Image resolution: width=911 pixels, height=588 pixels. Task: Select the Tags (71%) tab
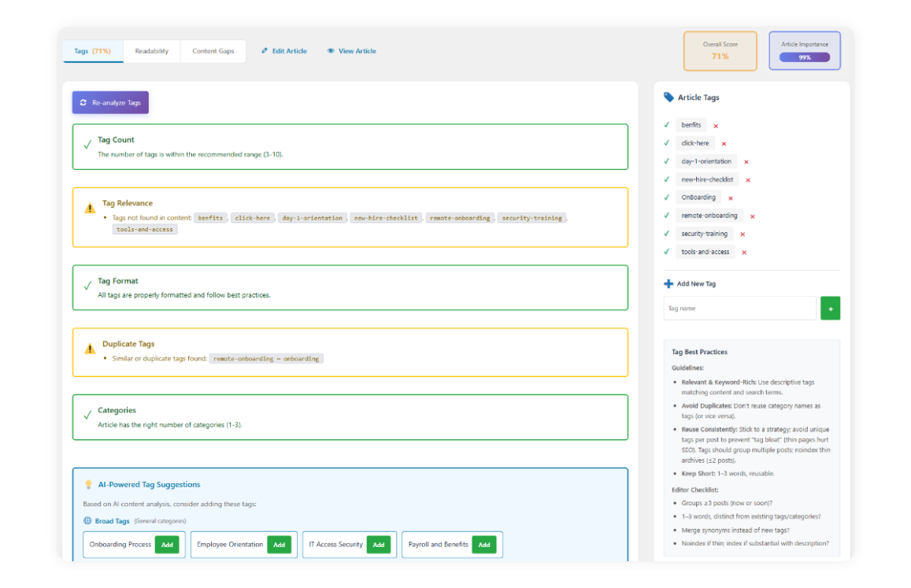[92, 51]
